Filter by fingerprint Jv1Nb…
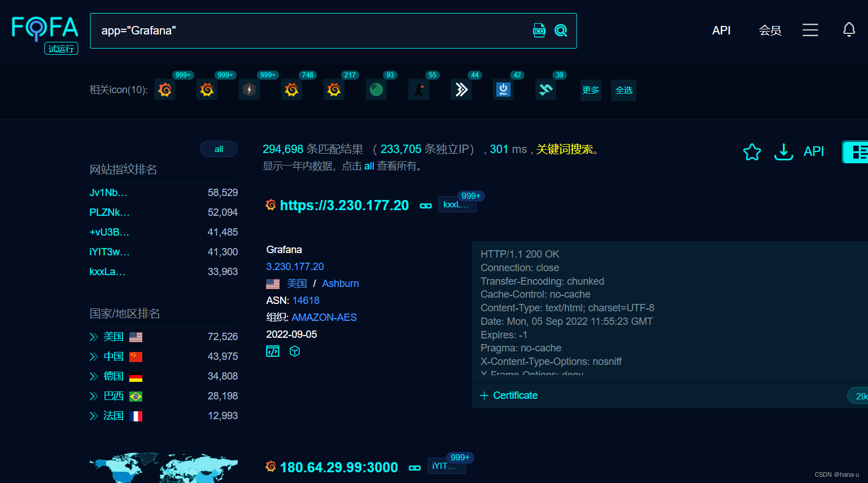868x483 pixels. [108, 193]
